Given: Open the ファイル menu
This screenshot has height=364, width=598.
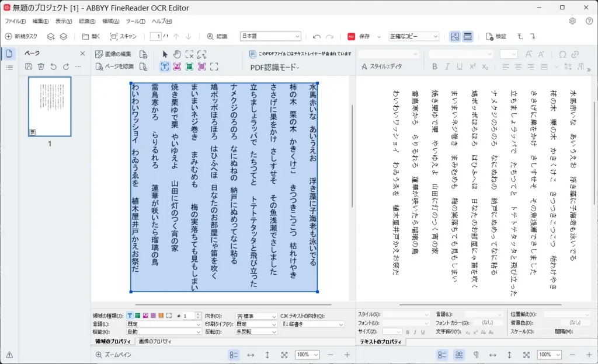Looking at the screenshot, I should 15,22.
